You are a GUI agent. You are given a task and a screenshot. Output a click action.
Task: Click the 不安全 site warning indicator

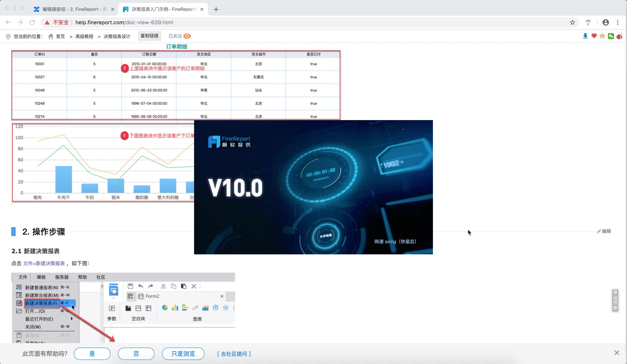(x=57, y=22)
